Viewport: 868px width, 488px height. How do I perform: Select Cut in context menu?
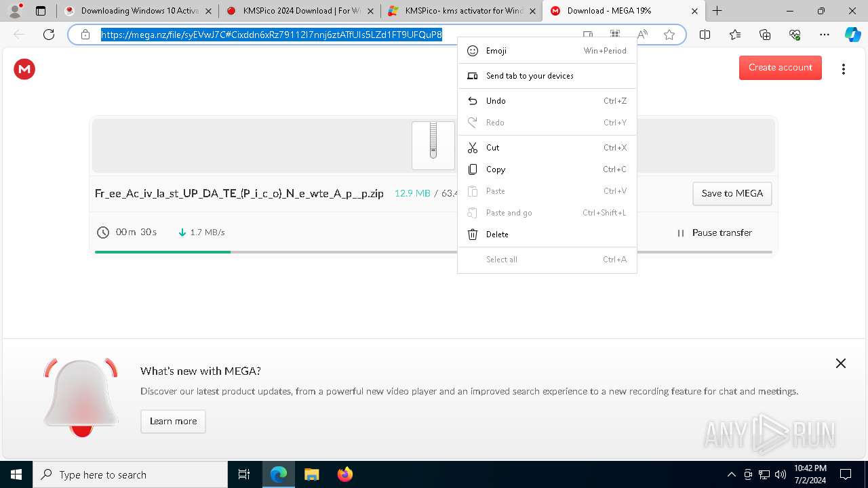click(547, 148)
